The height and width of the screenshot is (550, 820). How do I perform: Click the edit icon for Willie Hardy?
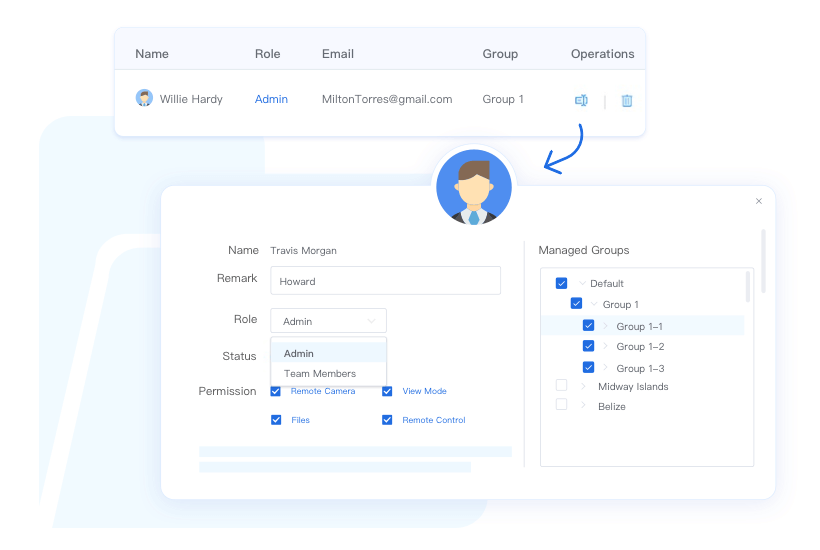coord(581,100)
